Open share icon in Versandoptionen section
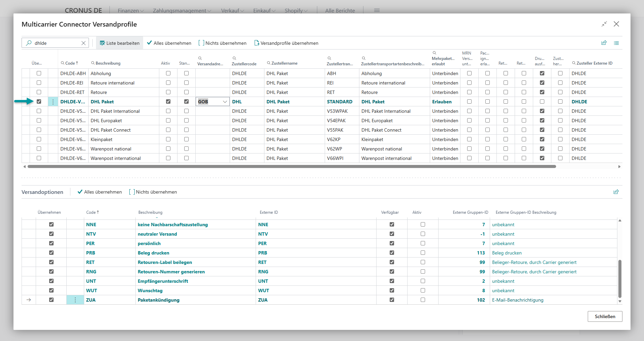Image resolution: width=644 pixels, height=341 pixels. tap(616, 192)
